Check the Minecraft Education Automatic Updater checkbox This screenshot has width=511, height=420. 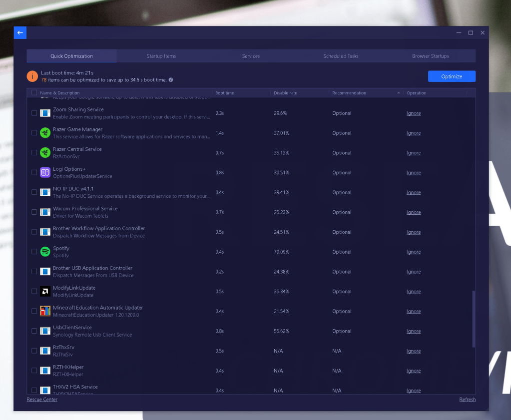tap(34, 311)
